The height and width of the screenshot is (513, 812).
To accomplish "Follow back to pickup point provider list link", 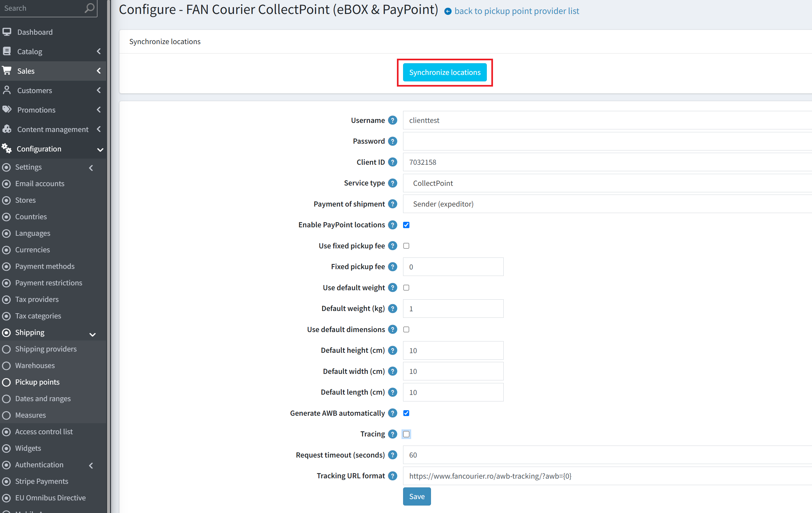I will (x=516, y=11).
